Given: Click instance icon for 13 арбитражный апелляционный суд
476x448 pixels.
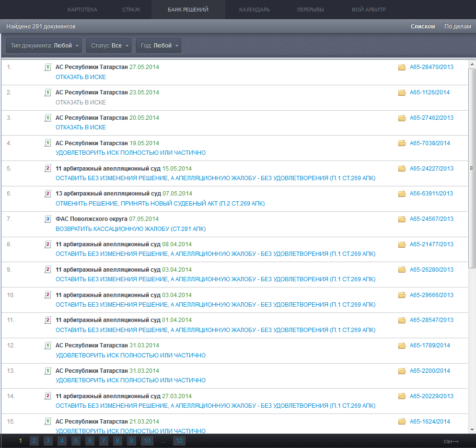Looking at the screenshot, I should pyautogui.click(x=47, y=194).
